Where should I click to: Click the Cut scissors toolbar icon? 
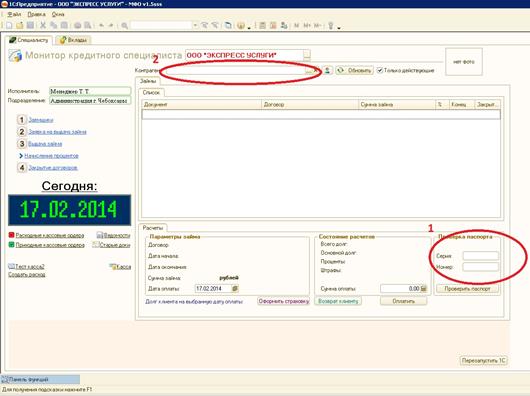click(43, 25)
